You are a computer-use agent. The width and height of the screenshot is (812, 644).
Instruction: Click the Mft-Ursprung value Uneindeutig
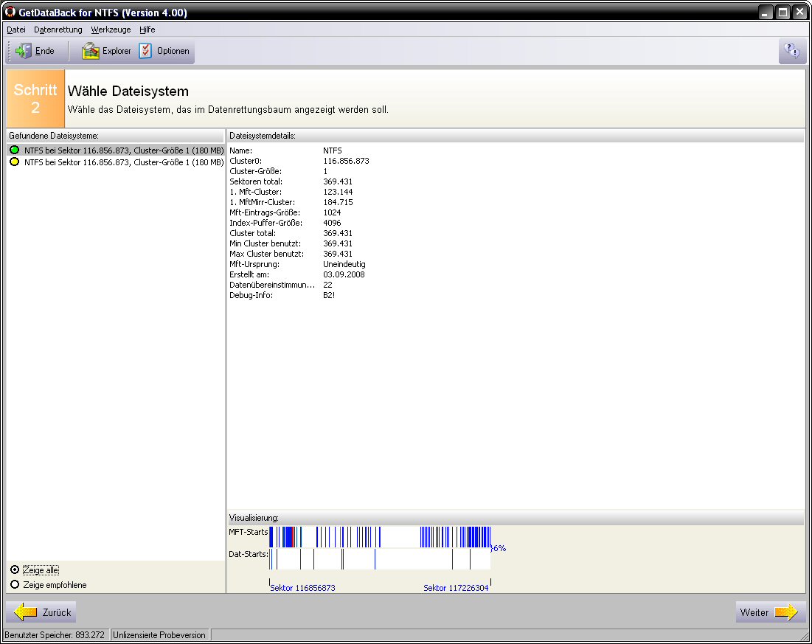[x=344, y=264]
